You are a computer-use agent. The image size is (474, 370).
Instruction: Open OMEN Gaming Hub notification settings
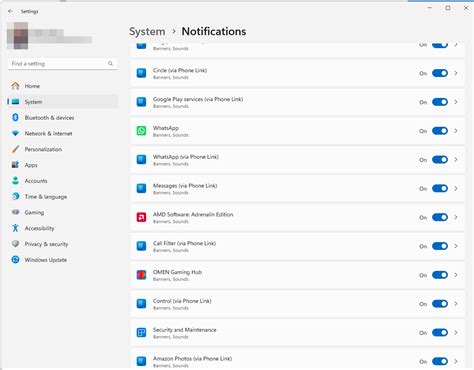[297, 275]
